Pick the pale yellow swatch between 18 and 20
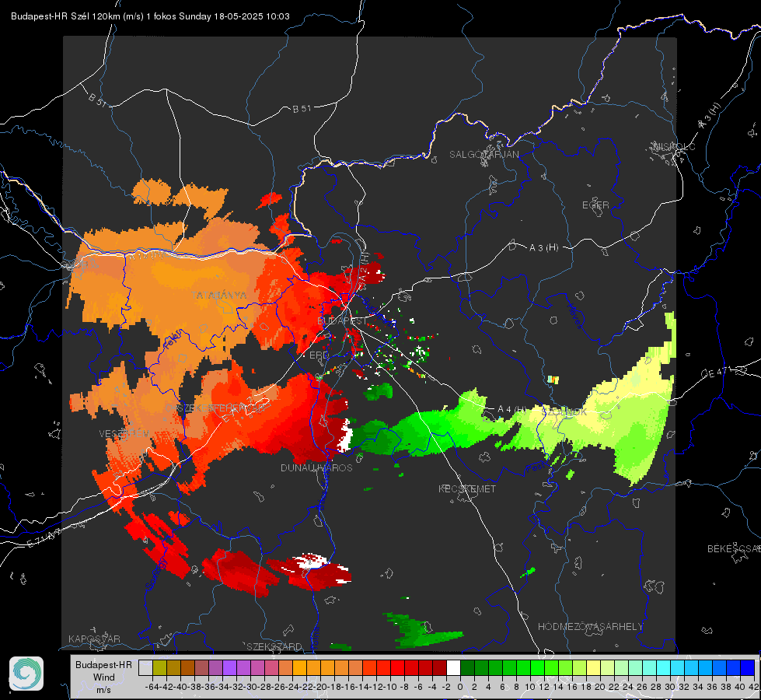Image resolution: width=761 pixels, height=700 pixels. 593,668
